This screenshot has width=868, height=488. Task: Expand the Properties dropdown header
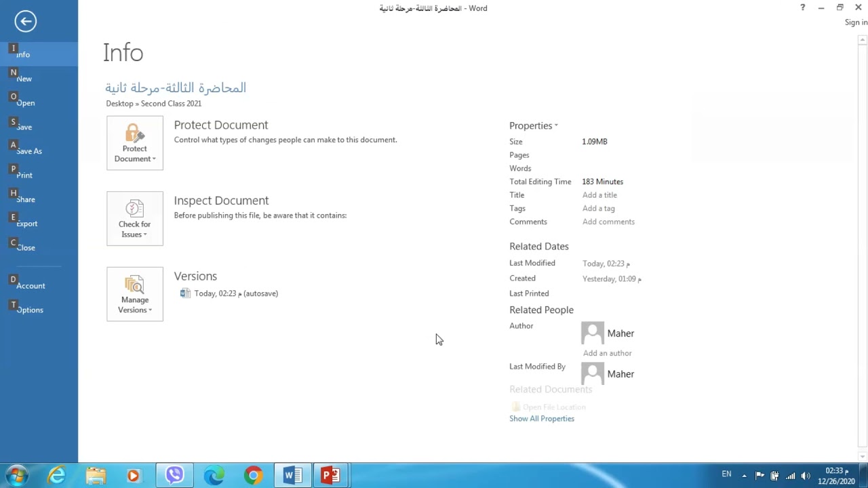[x=534, y=125]
